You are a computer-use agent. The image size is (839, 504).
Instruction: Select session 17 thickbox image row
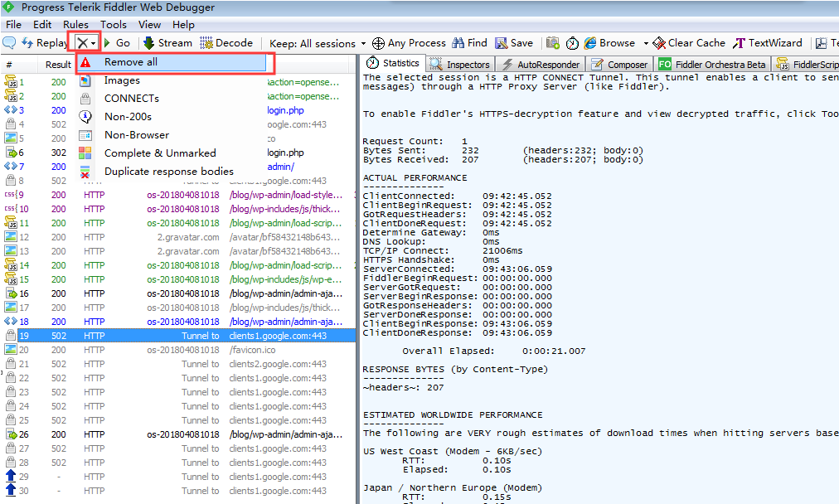point(179,308)
